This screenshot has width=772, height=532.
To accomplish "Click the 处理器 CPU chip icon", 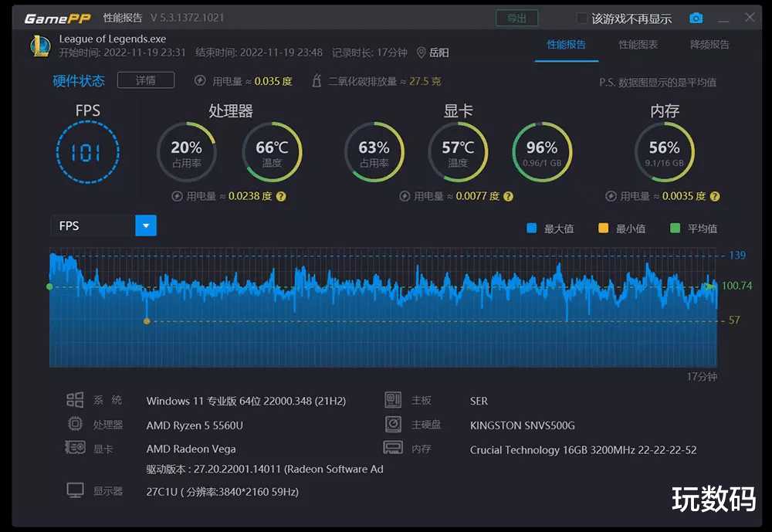I will coord(75,424).
